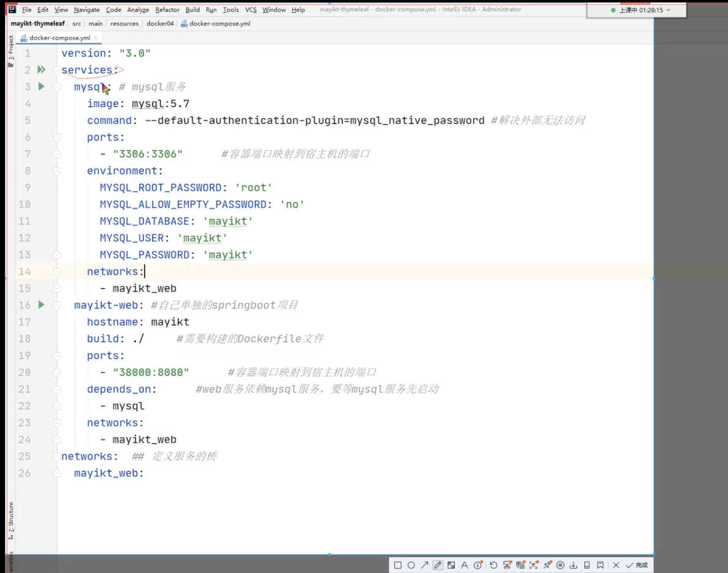Click the pin screenshot icon
This screenshot has height=573, width=728.
[547, 564]
